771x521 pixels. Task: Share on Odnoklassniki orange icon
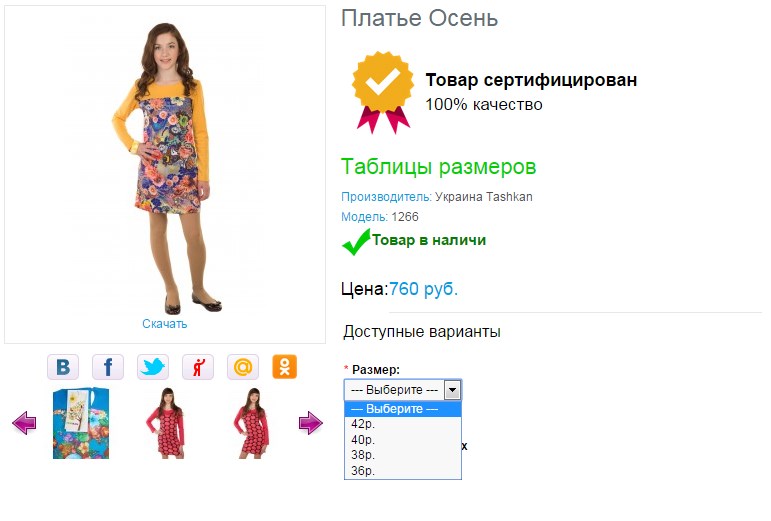[285, 367]
